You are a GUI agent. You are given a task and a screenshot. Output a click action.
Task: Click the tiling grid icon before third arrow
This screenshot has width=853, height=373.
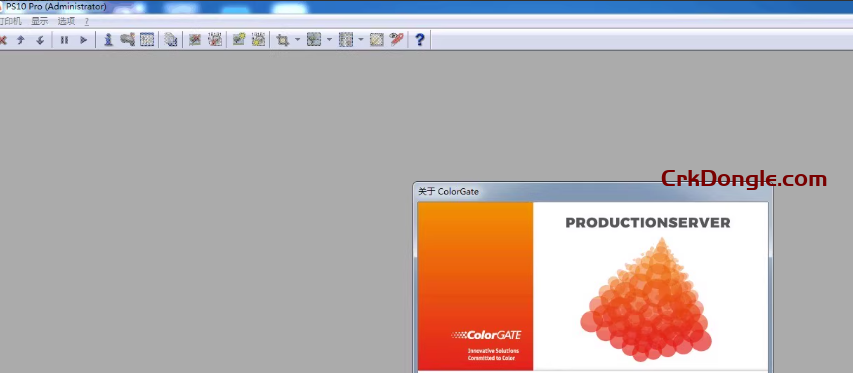click(345, 40)
